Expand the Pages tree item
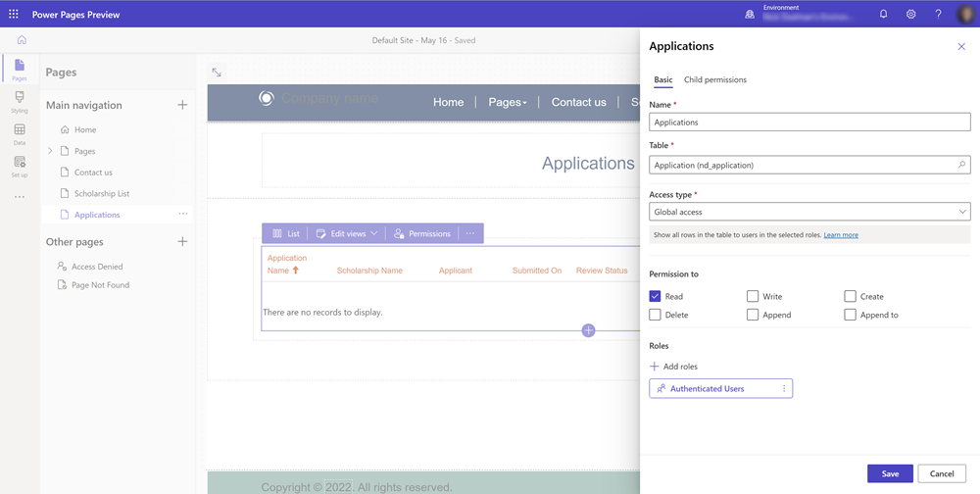 51,151
